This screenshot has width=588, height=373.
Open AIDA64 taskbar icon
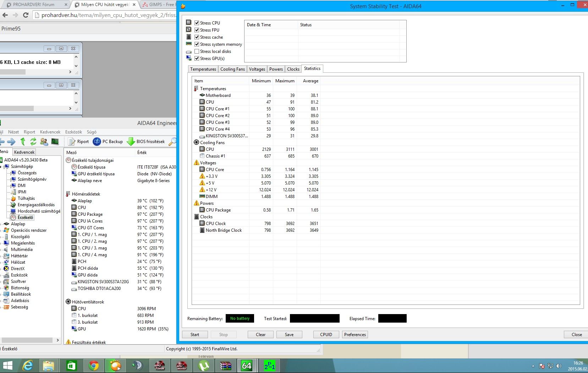tap(247, 365)
